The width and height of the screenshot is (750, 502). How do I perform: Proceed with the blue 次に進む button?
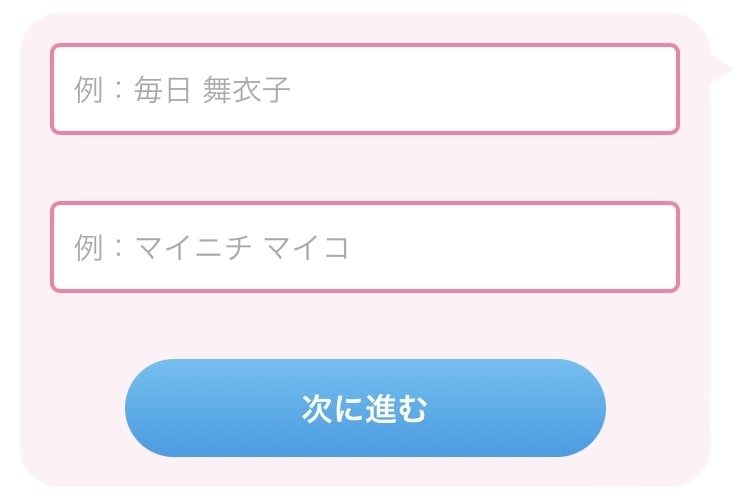[x=365, y=408]
